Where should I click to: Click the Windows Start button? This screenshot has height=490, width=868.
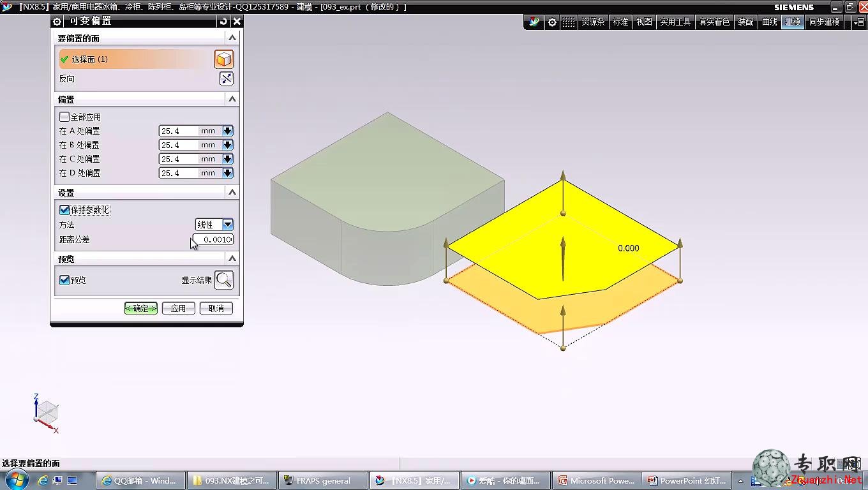(x=17, y=480)
